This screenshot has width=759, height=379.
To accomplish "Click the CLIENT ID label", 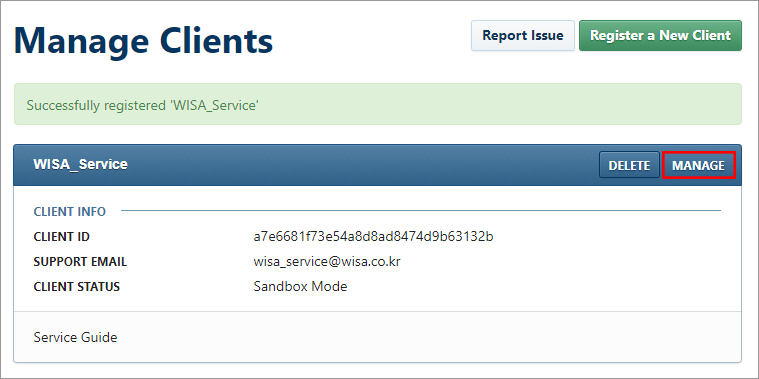I will [x=61, y=237].
